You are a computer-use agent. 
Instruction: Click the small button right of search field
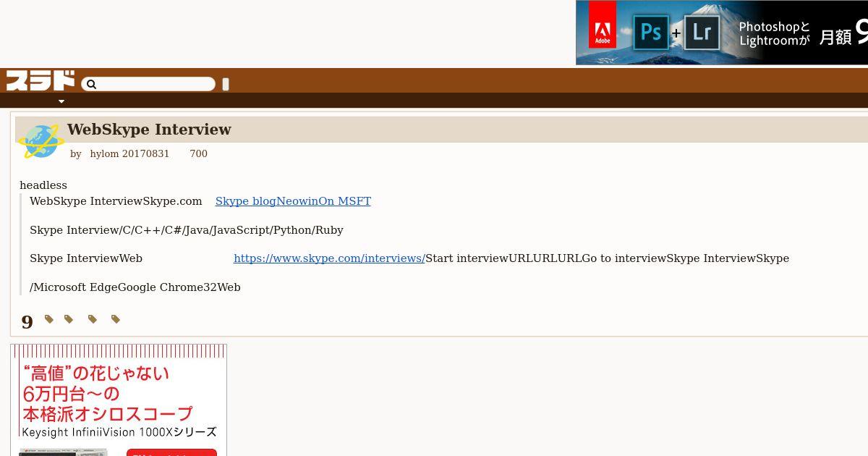226,85
